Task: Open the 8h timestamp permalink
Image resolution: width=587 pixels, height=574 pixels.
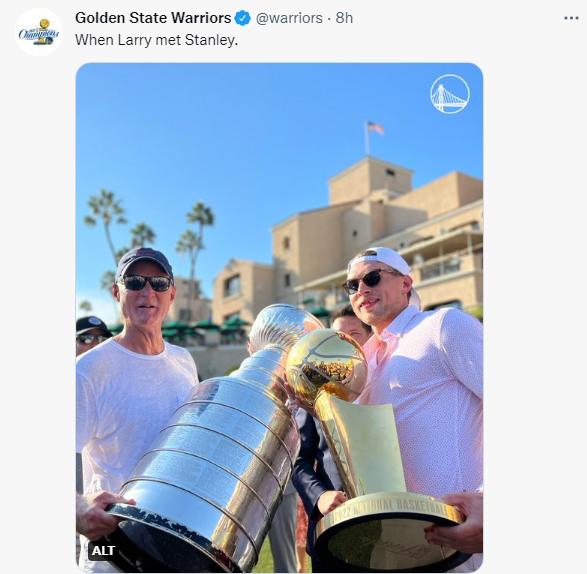Action: [x=344, y=18]
